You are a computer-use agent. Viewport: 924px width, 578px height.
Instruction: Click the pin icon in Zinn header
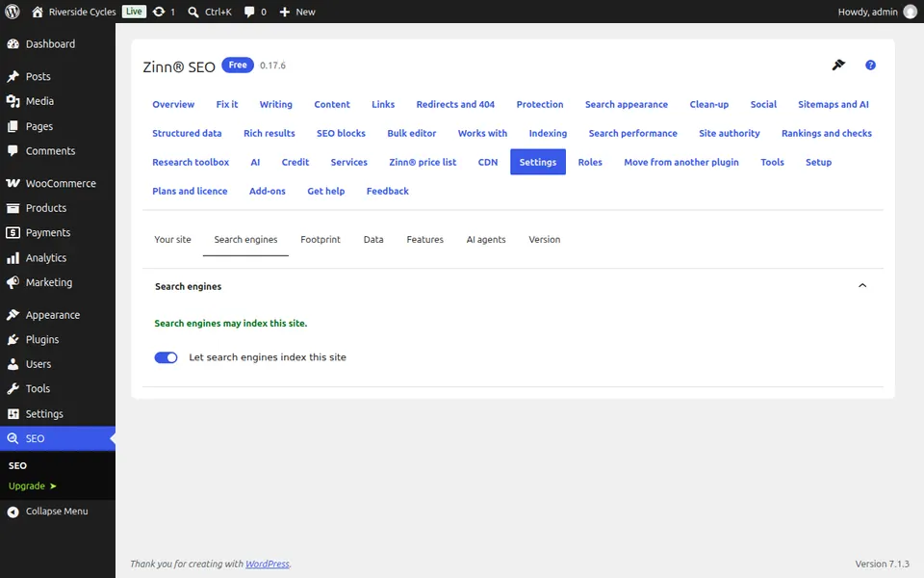coord(838,65)
